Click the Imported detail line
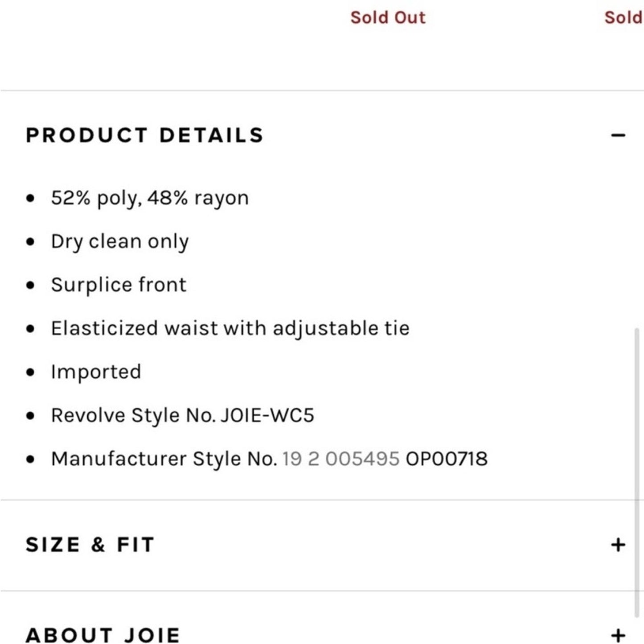This screenshot has width=644, height=644. [96, 372]
